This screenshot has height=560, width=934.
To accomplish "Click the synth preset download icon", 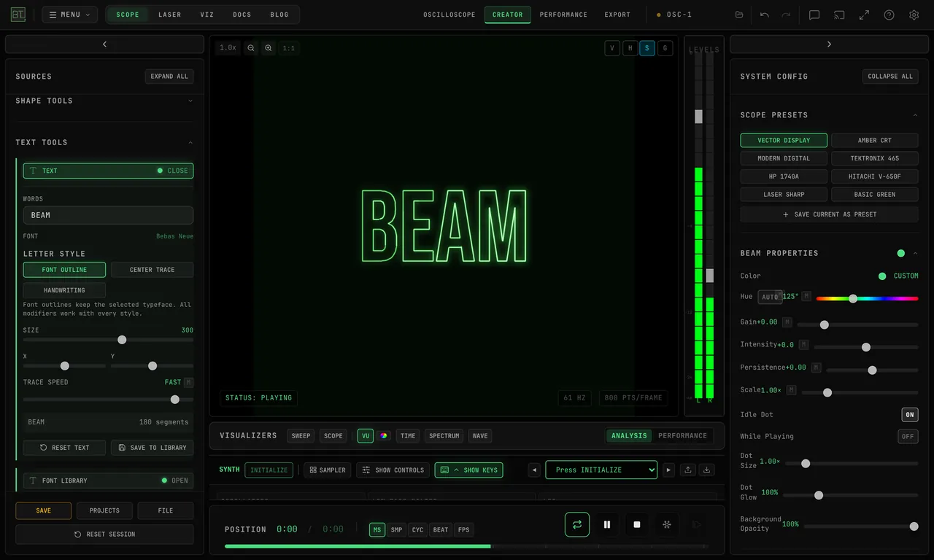I will [706, 470].
